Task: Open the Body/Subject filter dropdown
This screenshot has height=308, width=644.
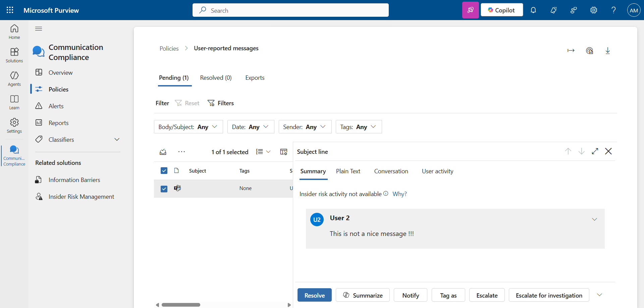Action: pyautogui.click(x=188, y=127)
